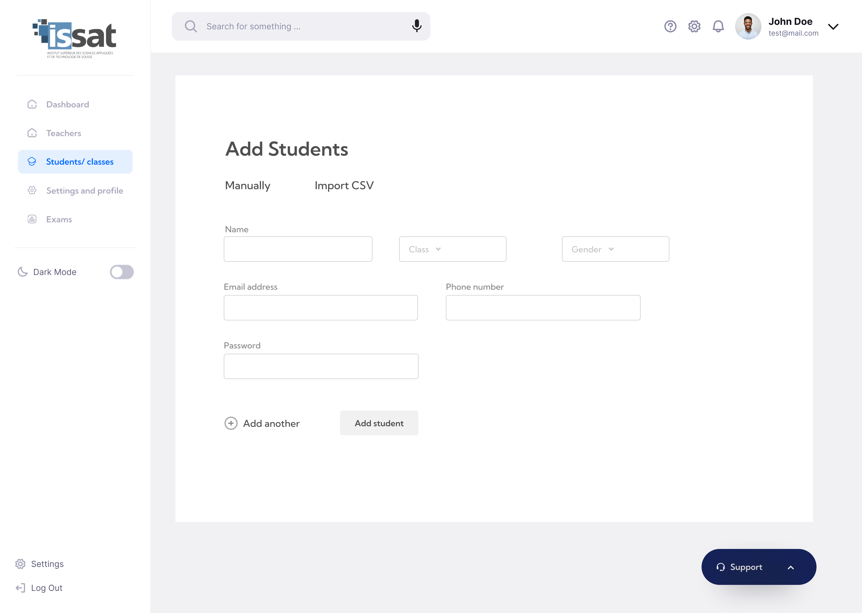Click the plus circle beside Add another

click(x=231, y=423)
